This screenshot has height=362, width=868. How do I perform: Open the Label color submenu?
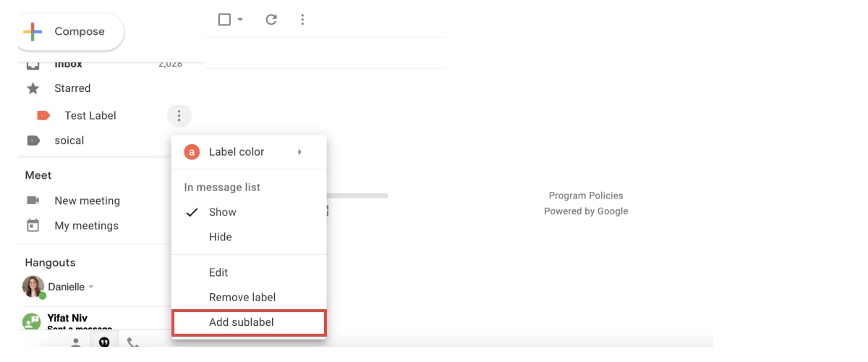point(249,152)
